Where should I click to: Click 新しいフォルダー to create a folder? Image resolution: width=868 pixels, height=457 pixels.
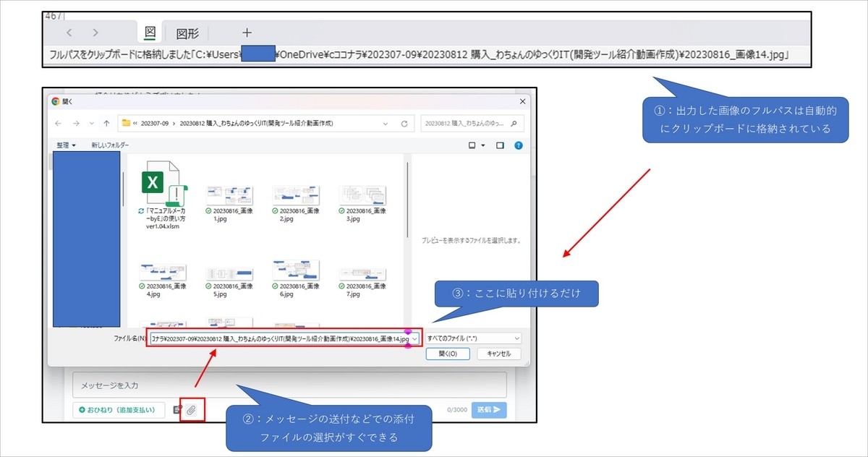pos(109,146)
